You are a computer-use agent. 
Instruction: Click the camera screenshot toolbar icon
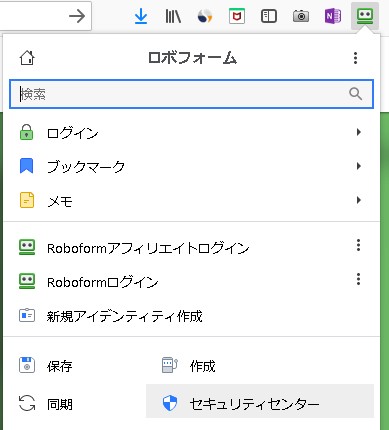[301, 16]
